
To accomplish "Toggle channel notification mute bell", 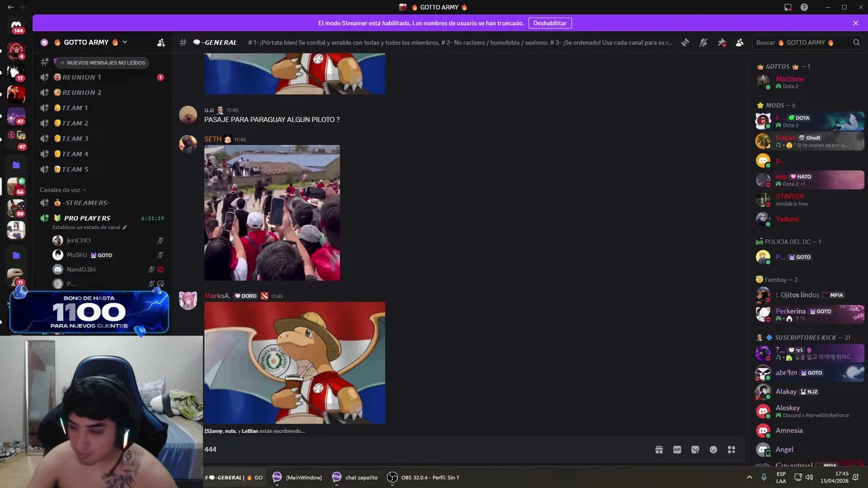I will click(703, 42).
